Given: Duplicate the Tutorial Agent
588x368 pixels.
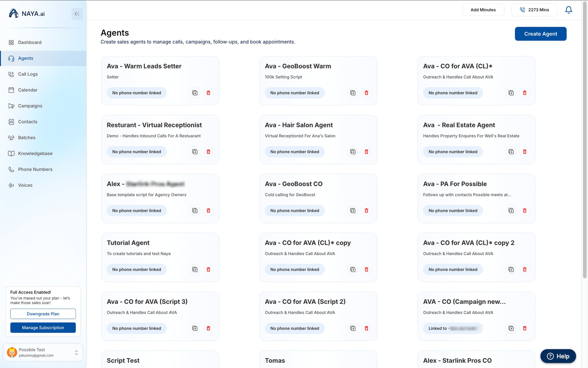Looking at the screenshot, I should [x=195, y=269].
